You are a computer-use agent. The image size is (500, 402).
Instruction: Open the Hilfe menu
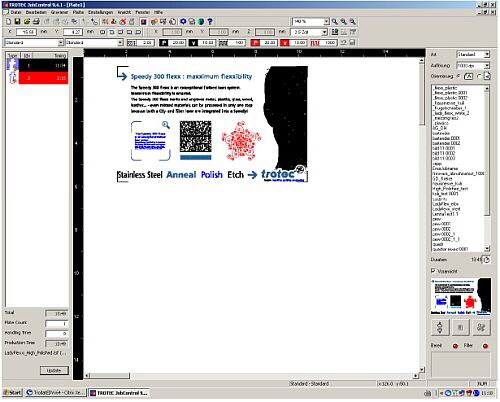[158, 12]
